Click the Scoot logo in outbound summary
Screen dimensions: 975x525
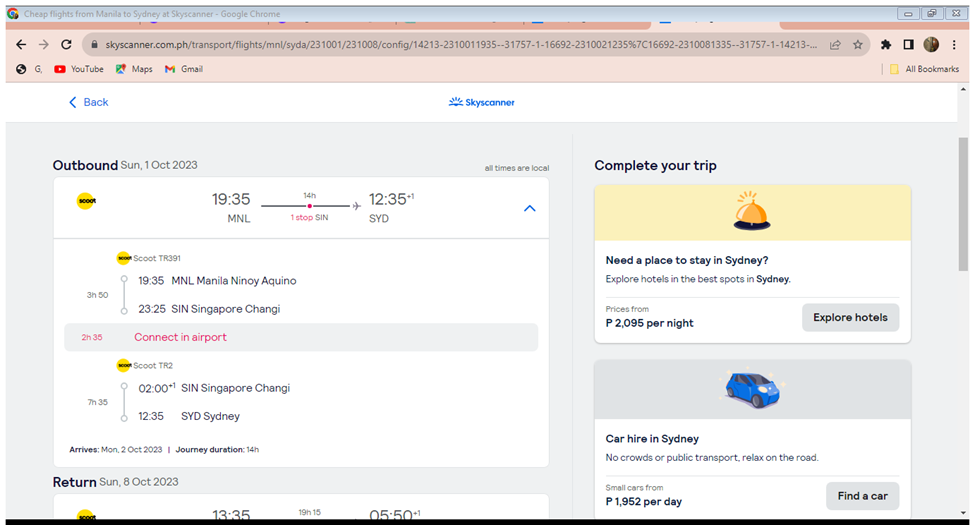click(86, 201)
